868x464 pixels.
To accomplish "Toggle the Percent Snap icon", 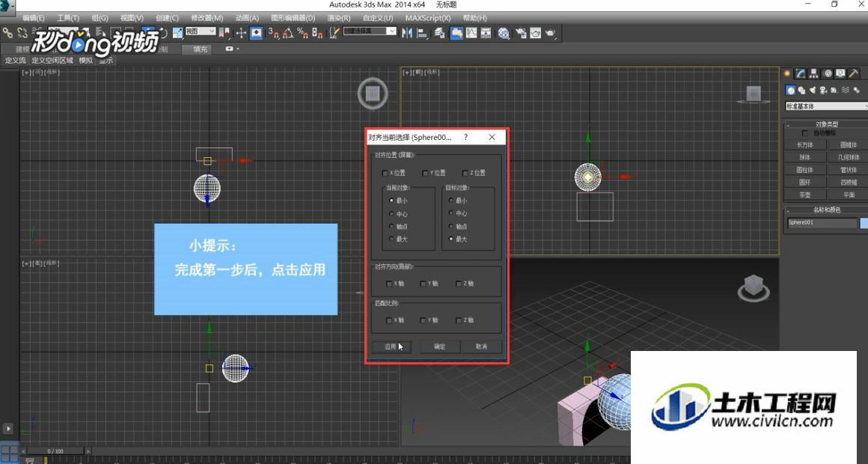I will [x=302, y=33].
